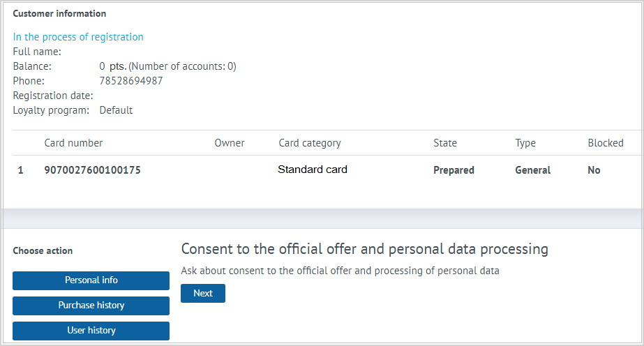644x346 pixels.
Task: Click the General type value
Action: point(532,170)
